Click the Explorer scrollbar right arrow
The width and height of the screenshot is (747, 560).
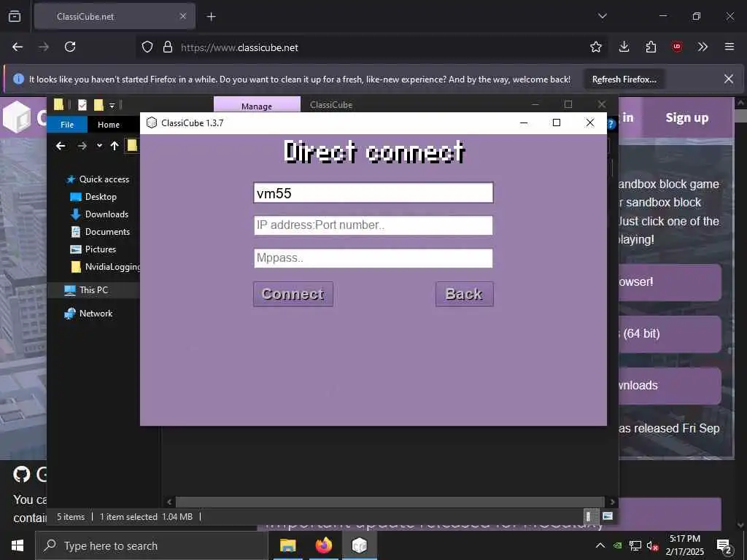tap(612, 502)
